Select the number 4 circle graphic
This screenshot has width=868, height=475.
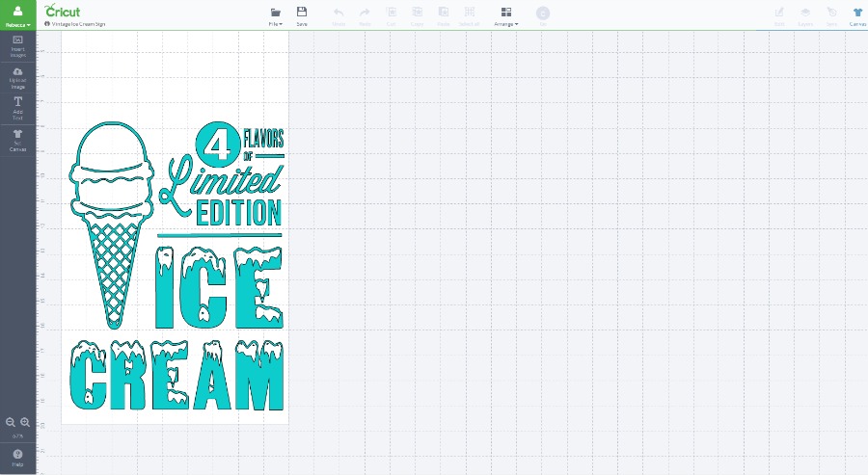[218, 145]
